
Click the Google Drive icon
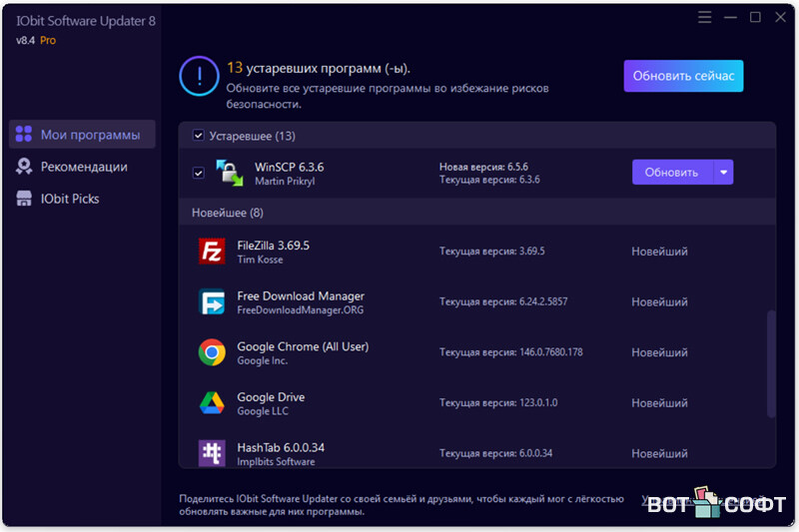click(x=212, y=403)
